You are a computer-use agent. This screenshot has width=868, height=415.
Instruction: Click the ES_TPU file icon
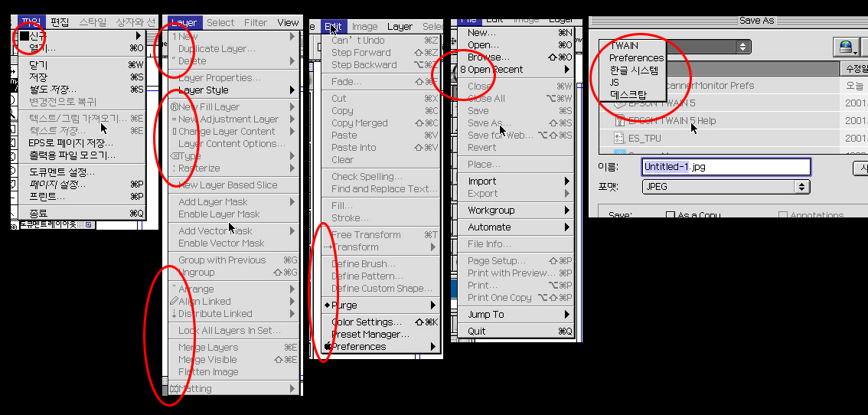tap(620, 138)
